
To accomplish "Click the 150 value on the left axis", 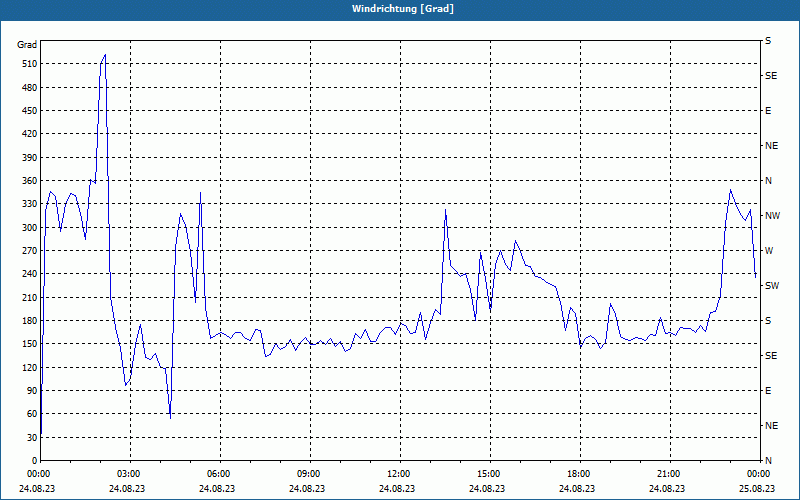I will pos(30,343).
